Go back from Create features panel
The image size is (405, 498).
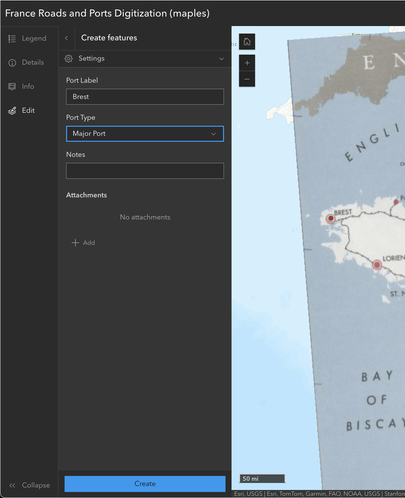click(66, 38)
